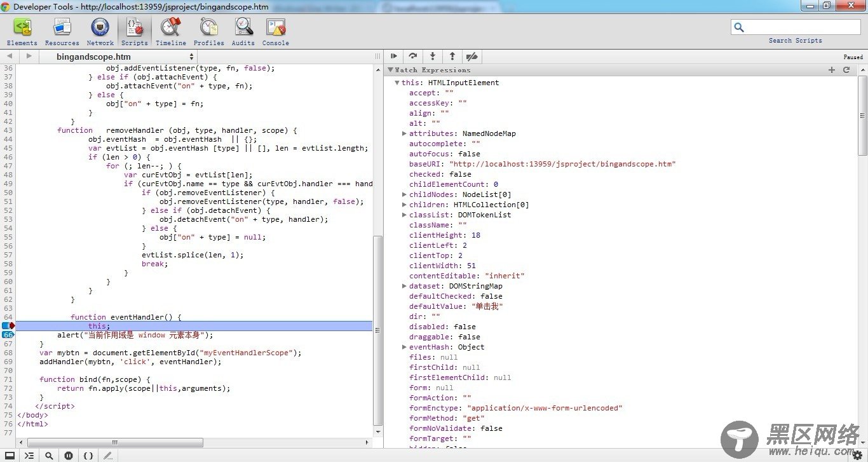
Task: Click the removeHandler function declaration line
Action: [x=177, y=130]
